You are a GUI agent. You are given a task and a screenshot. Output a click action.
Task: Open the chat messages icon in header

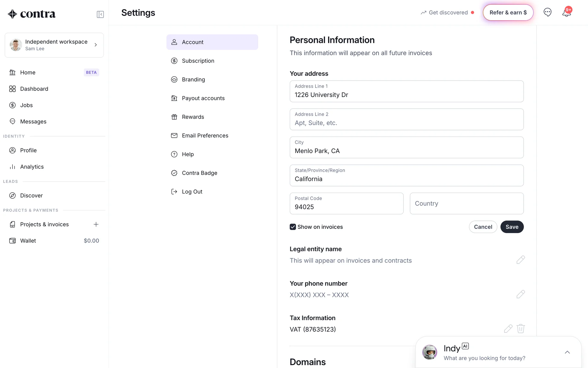547,12
